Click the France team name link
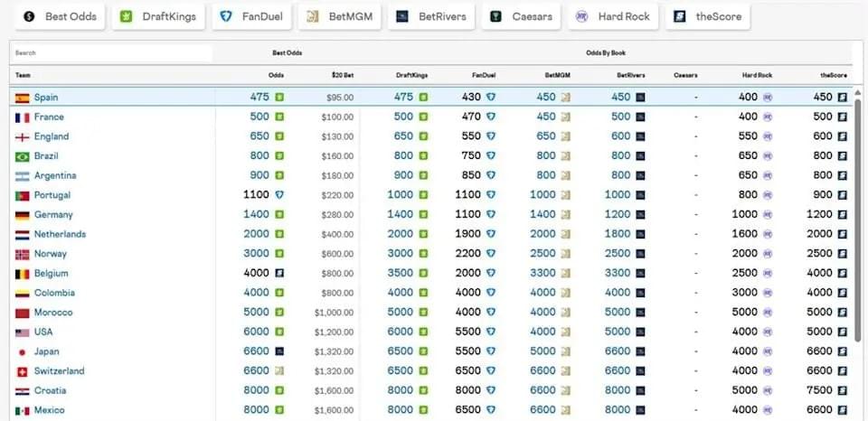 [x=49, y=117]
